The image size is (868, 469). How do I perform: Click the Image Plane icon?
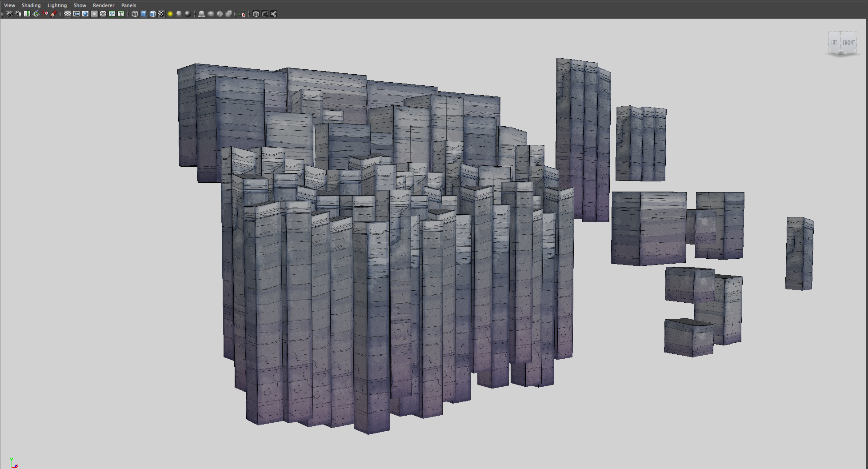click(x=36, y=14)
